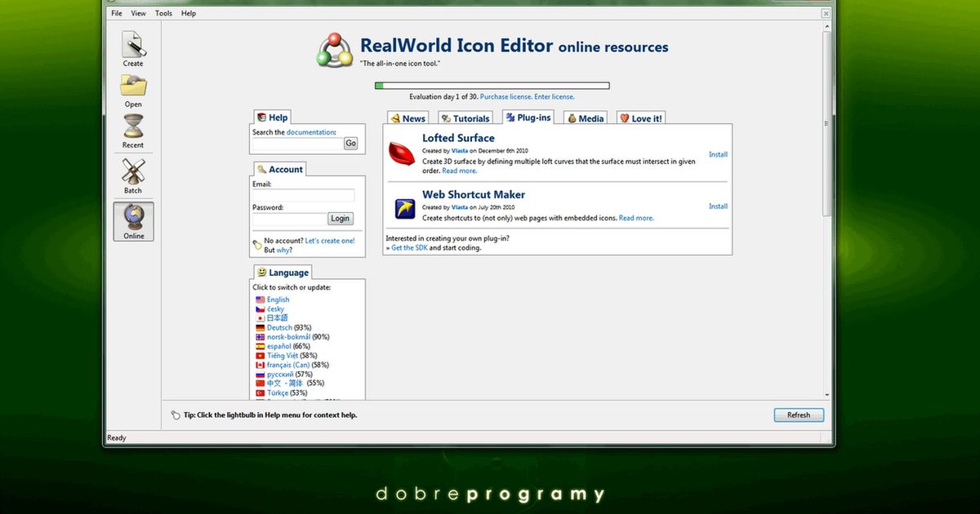
Task: Switch language to Deutsch
Action: 278,326
